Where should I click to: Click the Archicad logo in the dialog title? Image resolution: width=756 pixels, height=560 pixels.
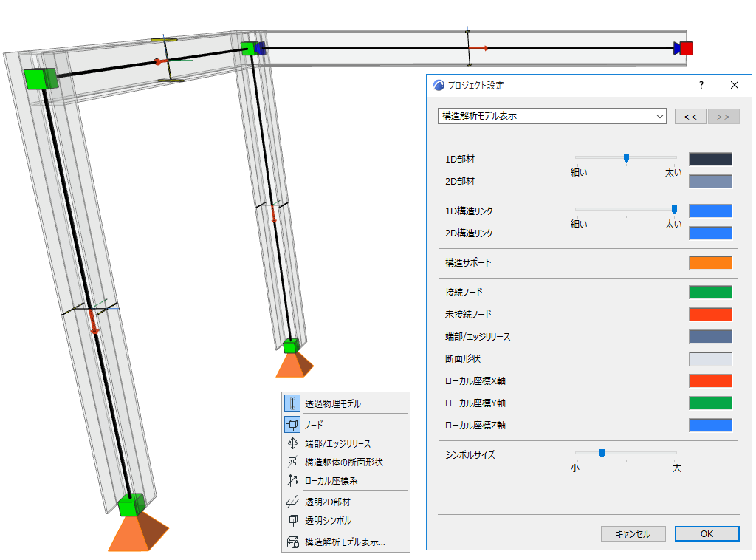[x=439, y=86]
